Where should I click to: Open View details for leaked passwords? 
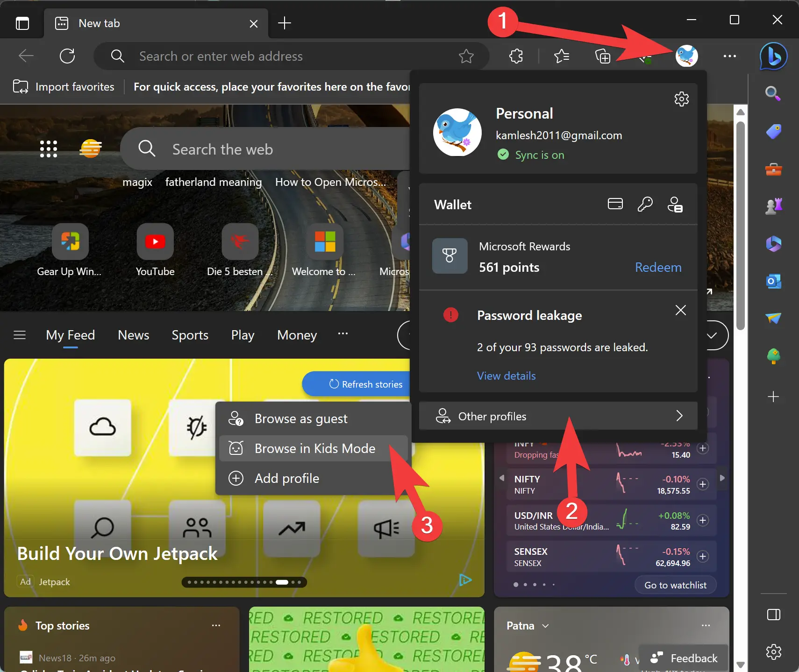[506, 376]
